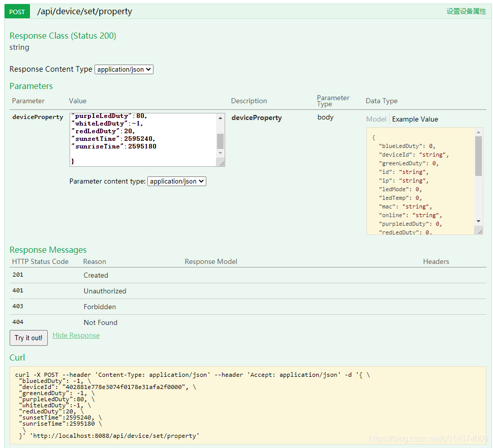The height and width of the screenshot is (448, 493).
Task: Click the Response Class (Status 200) heading
Action: tap(63, 36)
